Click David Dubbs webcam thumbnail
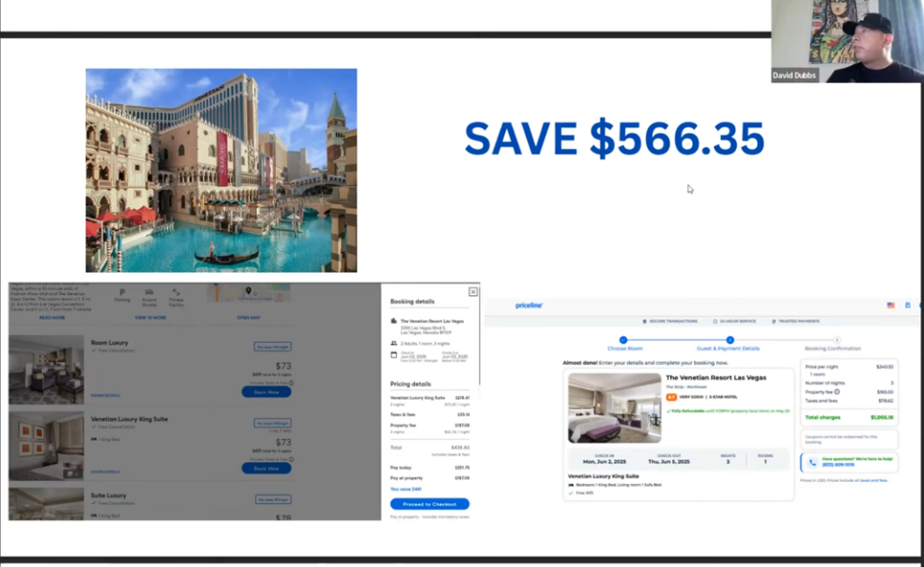Image resolution: width=924 pixels, height=567 pixels. click(846, 42)
